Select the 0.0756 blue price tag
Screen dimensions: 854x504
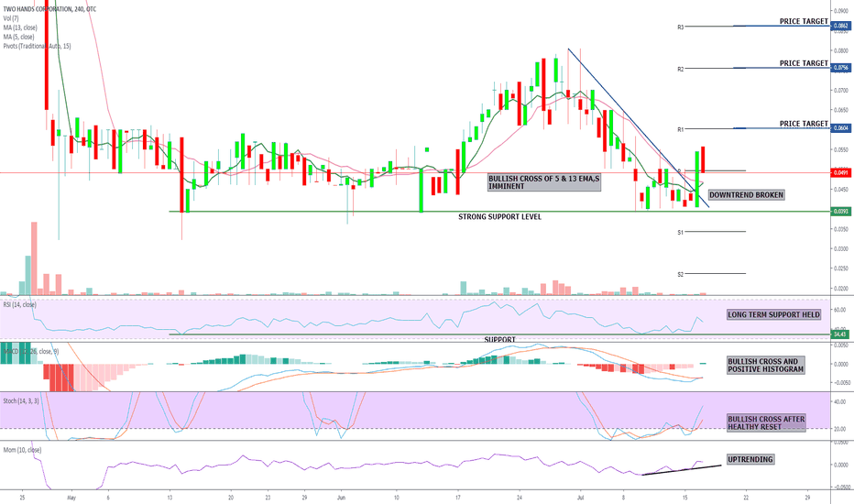(841, 68)
